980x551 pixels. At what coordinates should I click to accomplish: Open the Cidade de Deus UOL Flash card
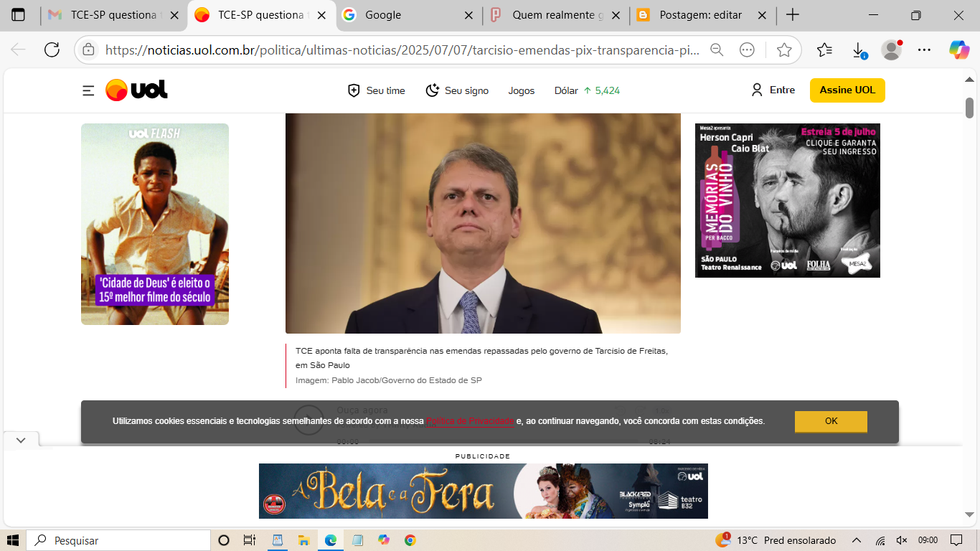[155, 224]
